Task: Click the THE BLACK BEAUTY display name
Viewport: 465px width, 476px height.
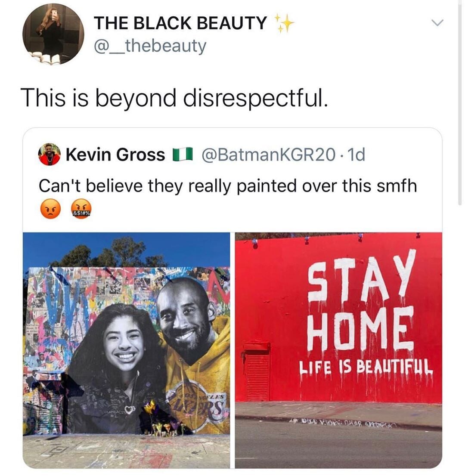Action: [x=180, y=23]
